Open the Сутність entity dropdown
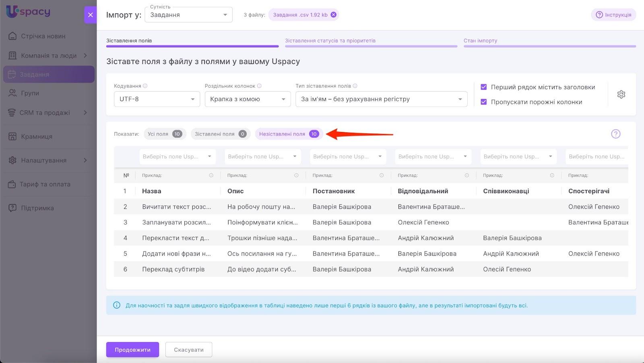Viewport: 644px width, 363px height. 188,15
